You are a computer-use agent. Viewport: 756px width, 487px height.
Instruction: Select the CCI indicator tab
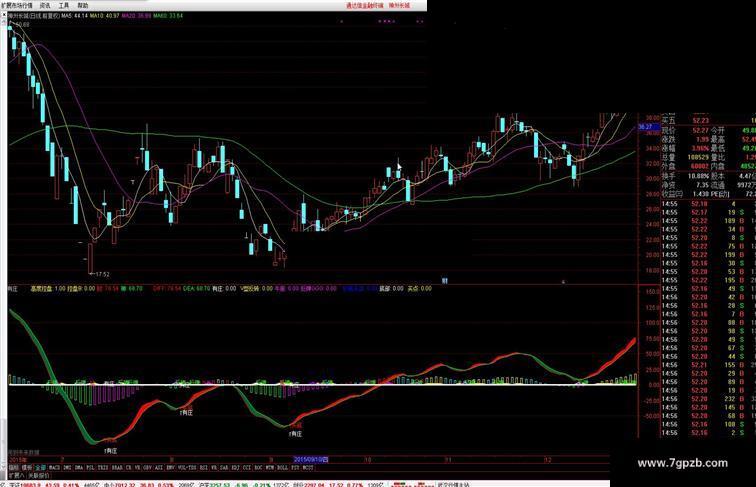(246, 468)
